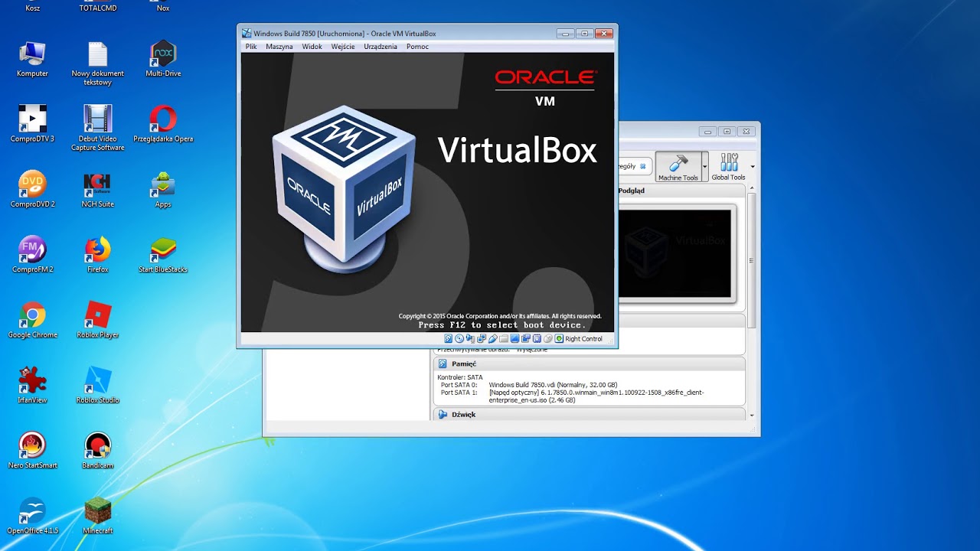This screenshot has height=551, width=980.
Task: Open the Wejście menu
Action: click(343, 47)
